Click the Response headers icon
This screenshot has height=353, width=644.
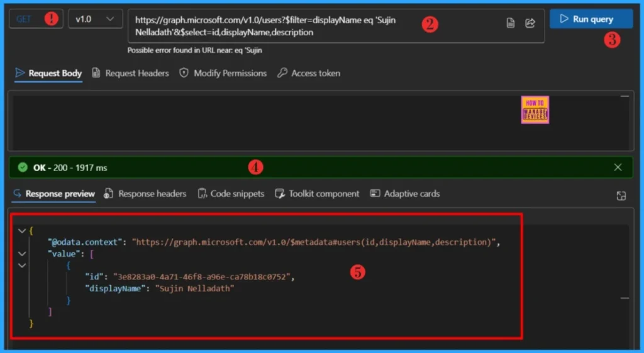(108, 194)
